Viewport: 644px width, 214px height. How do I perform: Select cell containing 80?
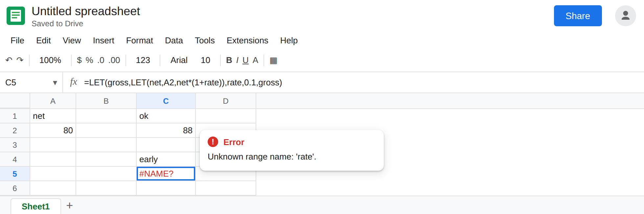tap(53, 131)
